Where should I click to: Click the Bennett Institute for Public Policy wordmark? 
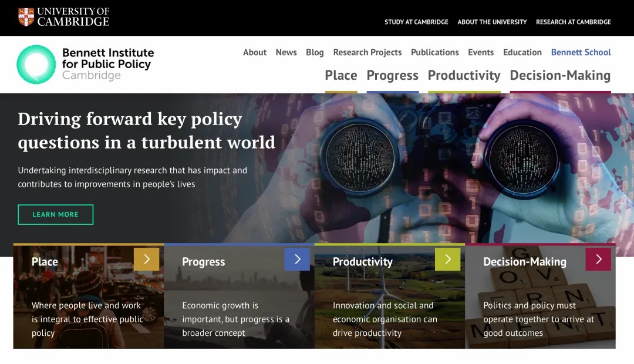coord(108,64)
